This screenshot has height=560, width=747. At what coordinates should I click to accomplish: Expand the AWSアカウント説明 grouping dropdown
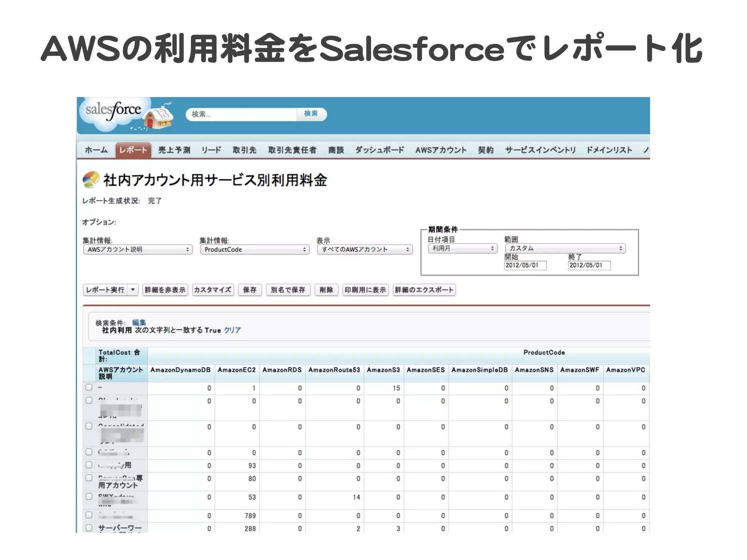click(138, 249)
